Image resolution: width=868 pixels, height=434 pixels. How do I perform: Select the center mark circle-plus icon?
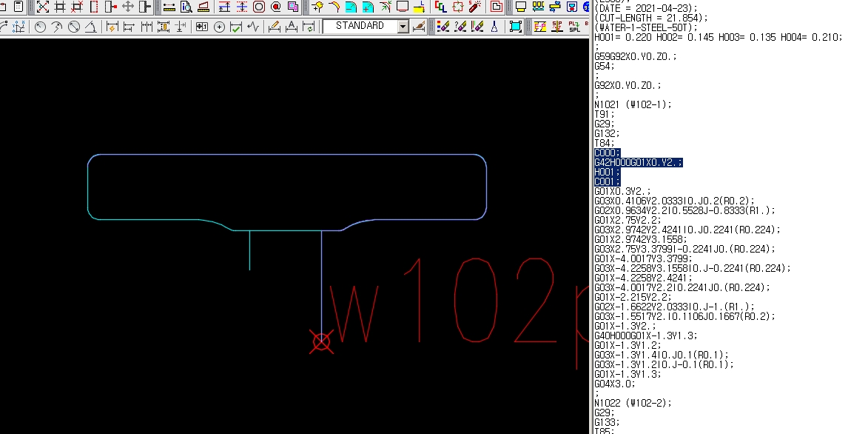[219, 27]
